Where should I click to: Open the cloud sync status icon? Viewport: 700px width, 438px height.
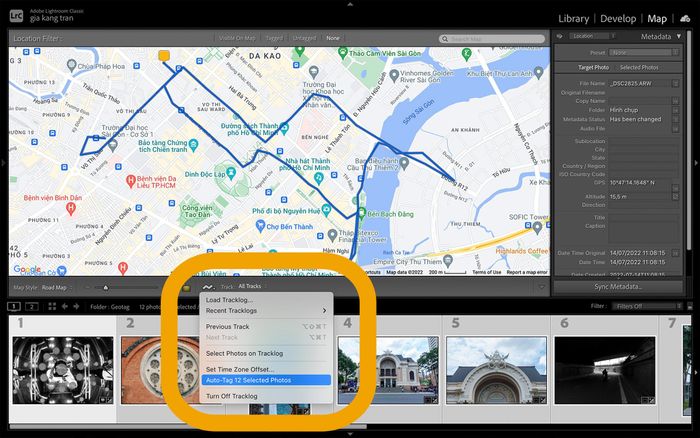(x=685, y=19)
